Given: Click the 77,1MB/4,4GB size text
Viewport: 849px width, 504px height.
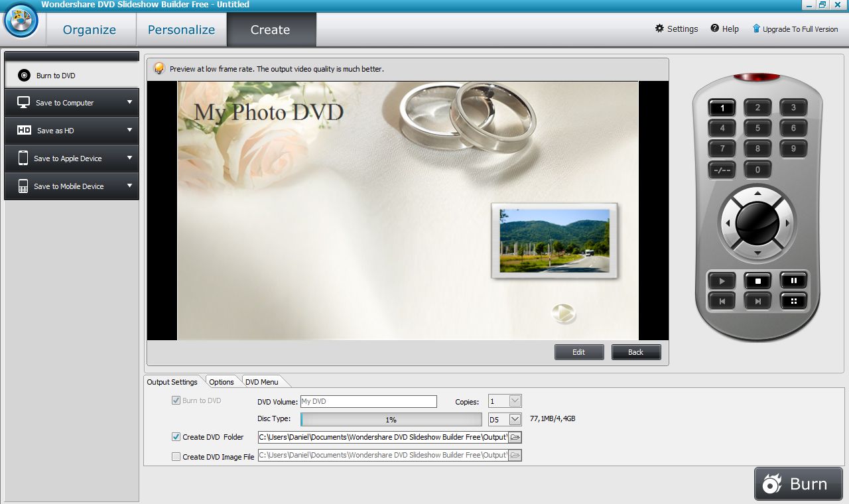Looking at the screenshot, I should pyautogui.click(x=553, y=419).
